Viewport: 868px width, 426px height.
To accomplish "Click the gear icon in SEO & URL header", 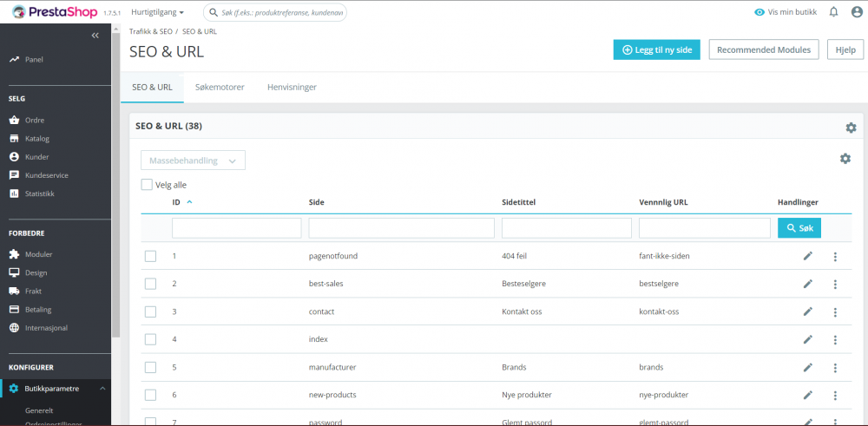I will click(851, 128).
